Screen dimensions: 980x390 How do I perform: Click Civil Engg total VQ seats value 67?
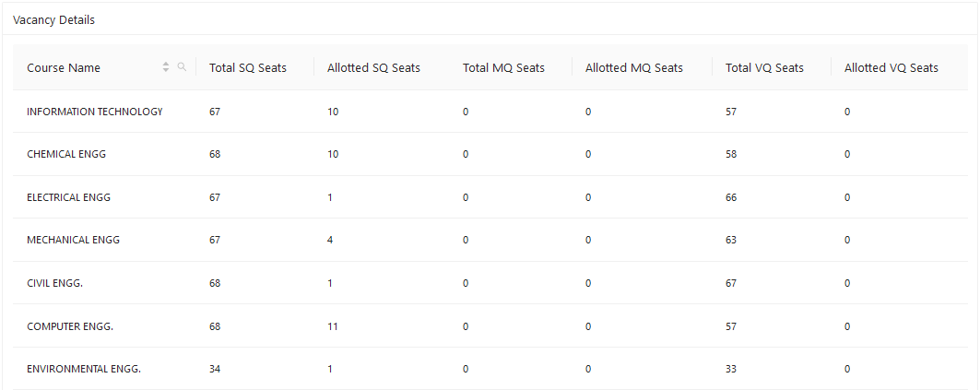731,283
